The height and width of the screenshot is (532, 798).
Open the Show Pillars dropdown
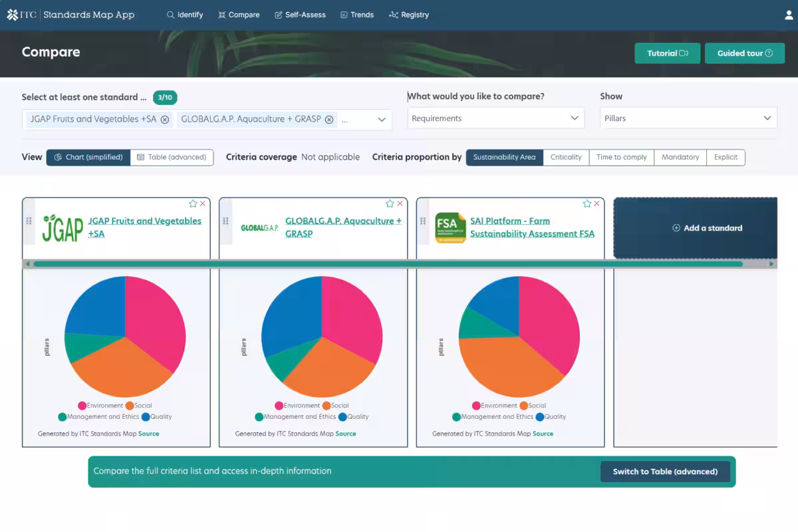click(688, 118)
